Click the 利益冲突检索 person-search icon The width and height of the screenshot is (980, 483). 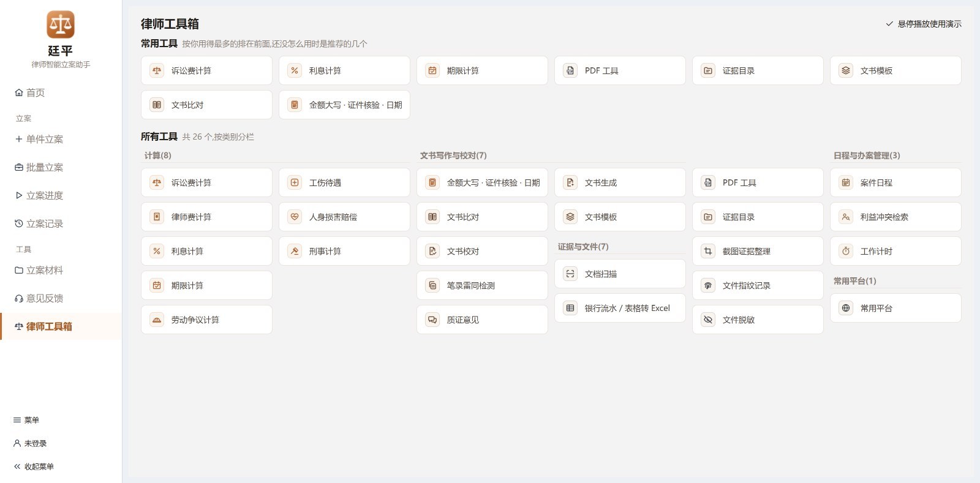pyautogui.click(x=846, y=217)
